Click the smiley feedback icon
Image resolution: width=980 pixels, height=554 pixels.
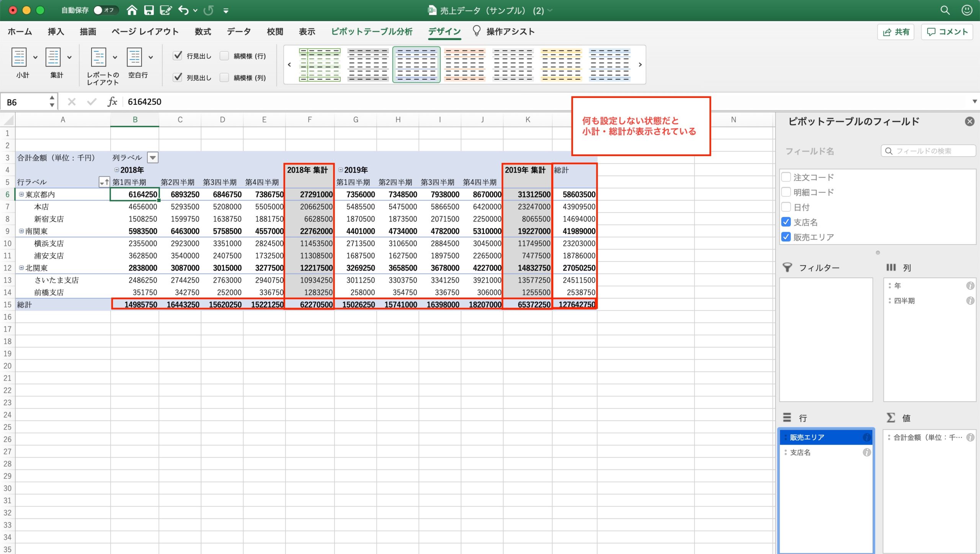coord(967,10)
